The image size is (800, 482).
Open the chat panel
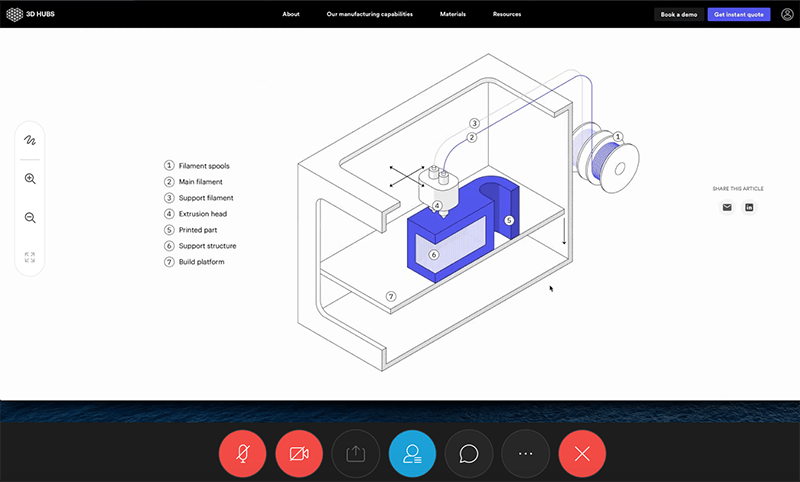click(469, 453)
